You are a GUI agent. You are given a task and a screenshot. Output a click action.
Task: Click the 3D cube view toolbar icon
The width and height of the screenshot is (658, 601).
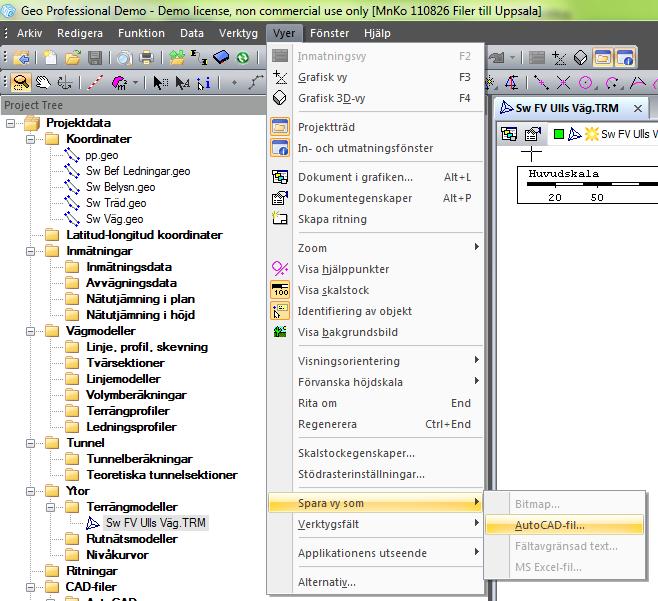click(580, 57)
